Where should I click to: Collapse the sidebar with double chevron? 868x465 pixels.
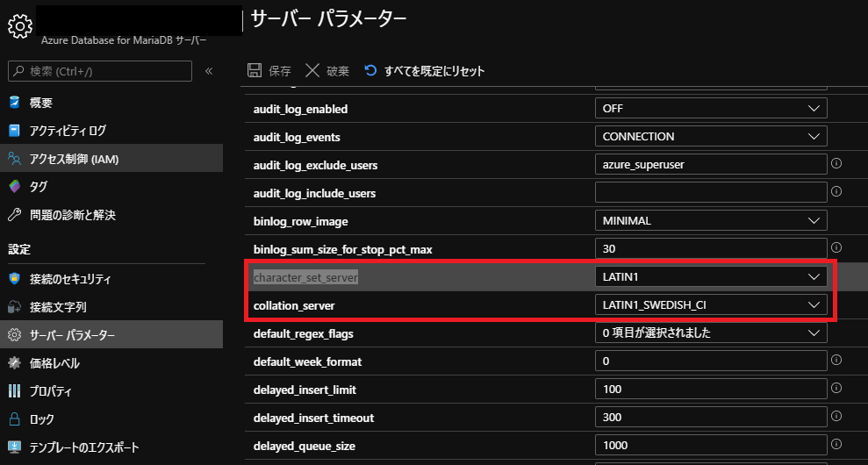pyautogui.click(x=209, y=71)
